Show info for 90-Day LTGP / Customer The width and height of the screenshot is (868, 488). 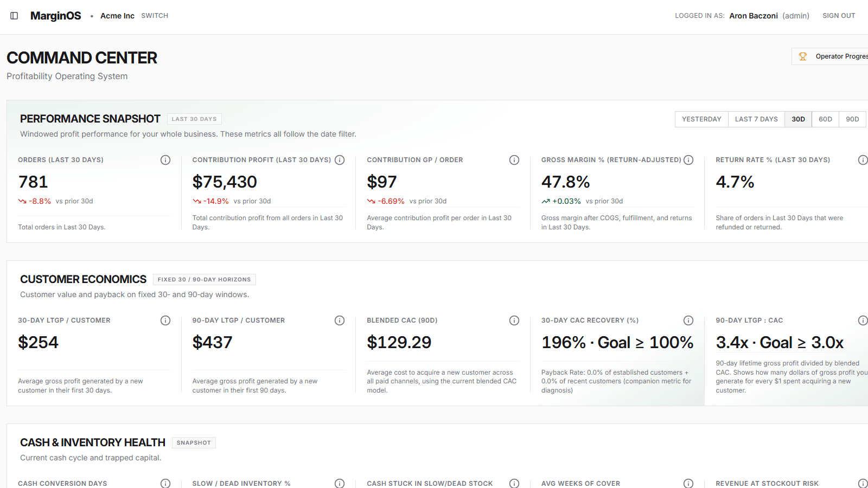(x=340, y=320)
